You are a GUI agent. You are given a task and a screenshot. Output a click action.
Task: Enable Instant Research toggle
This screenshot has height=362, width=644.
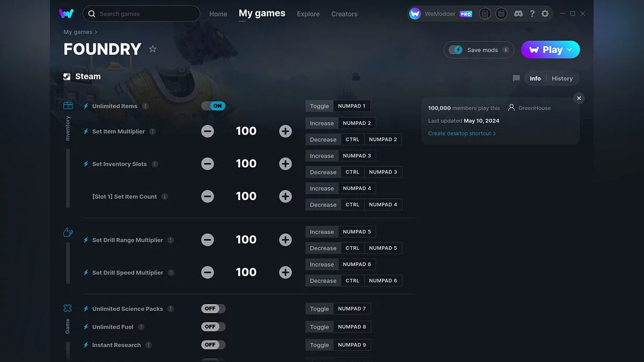[214, 345]
